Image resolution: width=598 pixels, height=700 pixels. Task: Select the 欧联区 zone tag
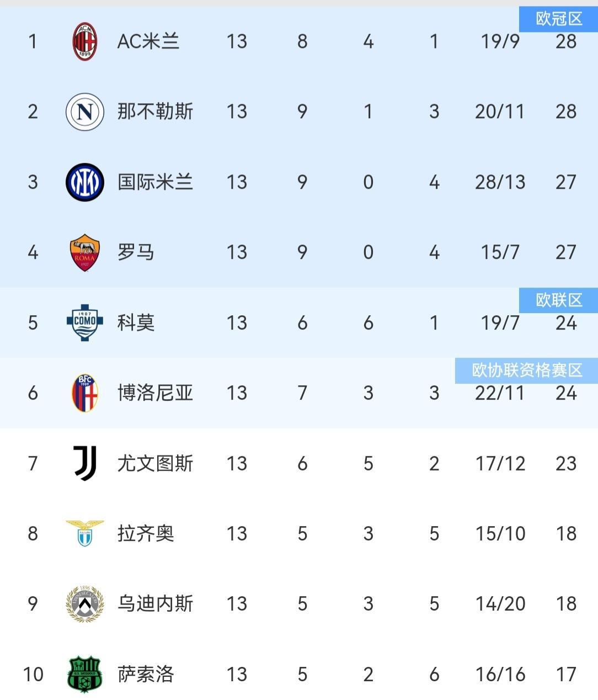[559, 300]
